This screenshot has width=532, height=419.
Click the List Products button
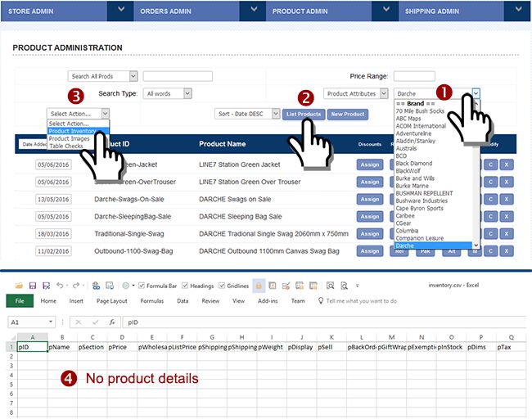click(303, 114)
